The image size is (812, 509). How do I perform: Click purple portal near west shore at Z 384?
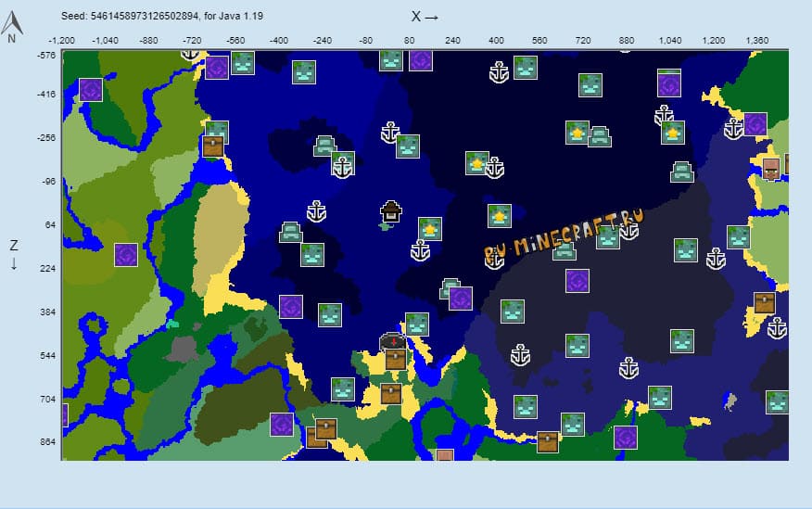(x=291, y=307)
